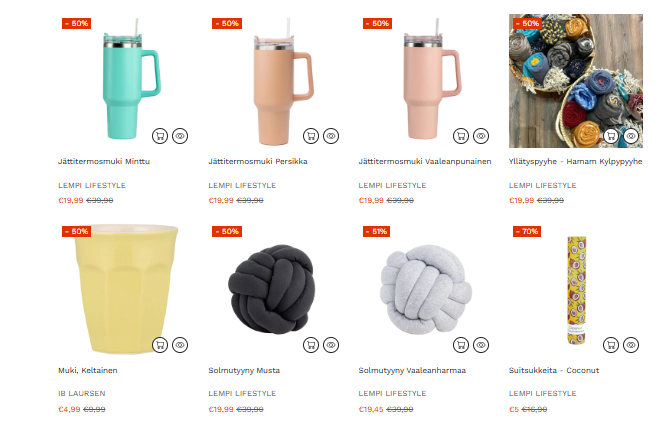Screen dimensions: 659x432
Task: Quick view Yllätyspyyhe towel eye icon
Action: click(631, 136)
